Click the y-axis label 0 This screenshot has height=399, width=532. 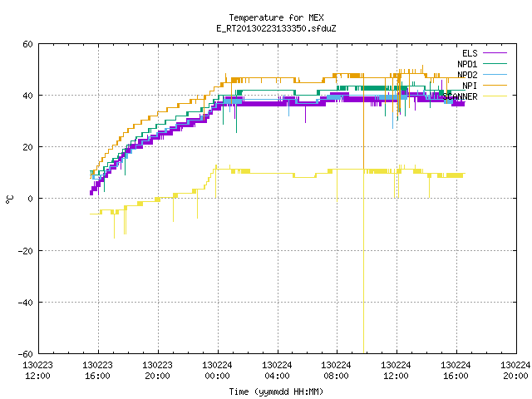coord(31,199)
